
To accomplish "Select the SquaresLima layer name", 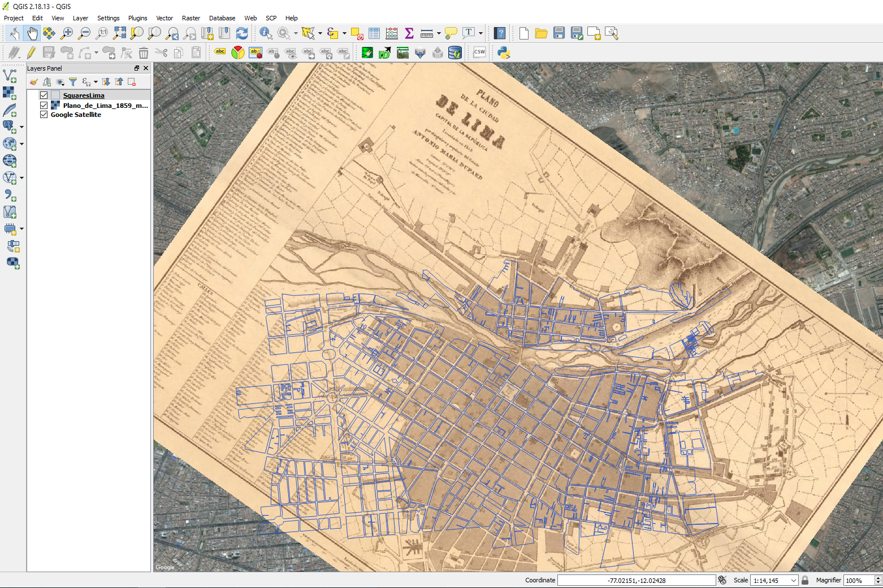I will [x=84, y=95].
